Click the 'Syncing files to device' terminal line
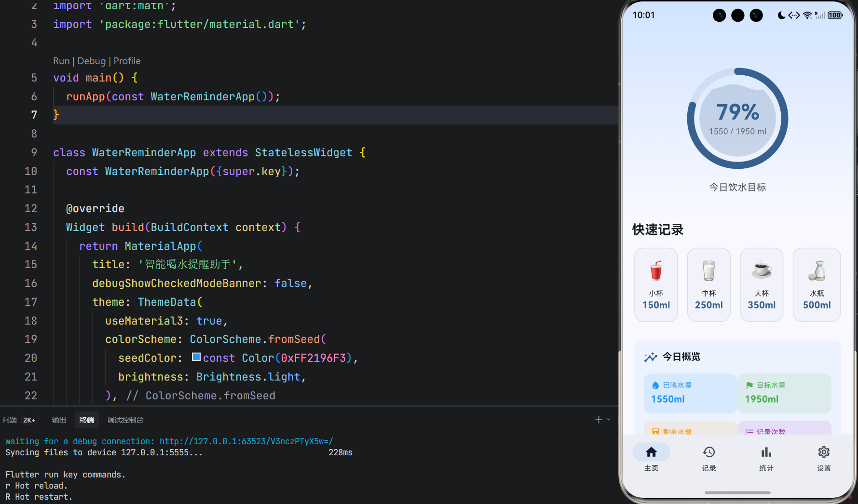This screenshot has width=858, height=504. point(104,452)
